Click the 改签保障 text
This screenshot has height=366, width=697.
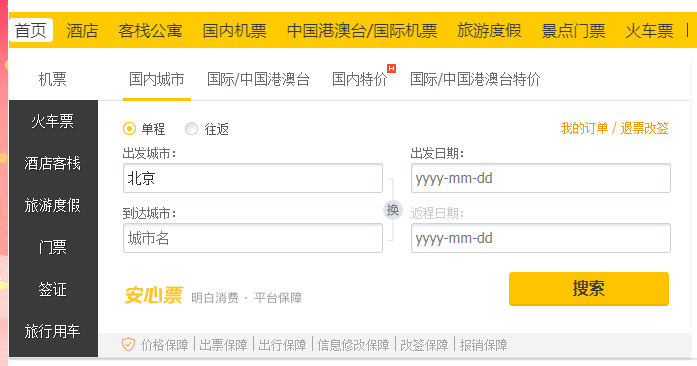click(x=424, y=345)
